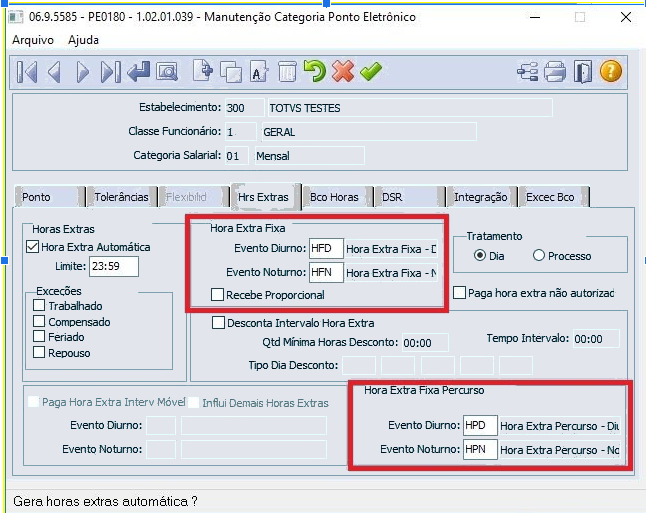
Task: Check the Trabalhado exception
Action: pyautogui.click(x=39, y=305)
